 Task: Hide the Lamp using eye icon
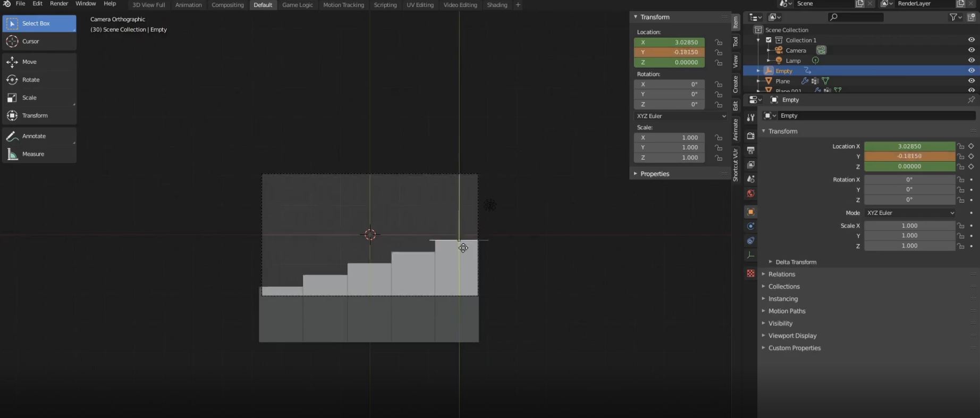coord(971,61)
